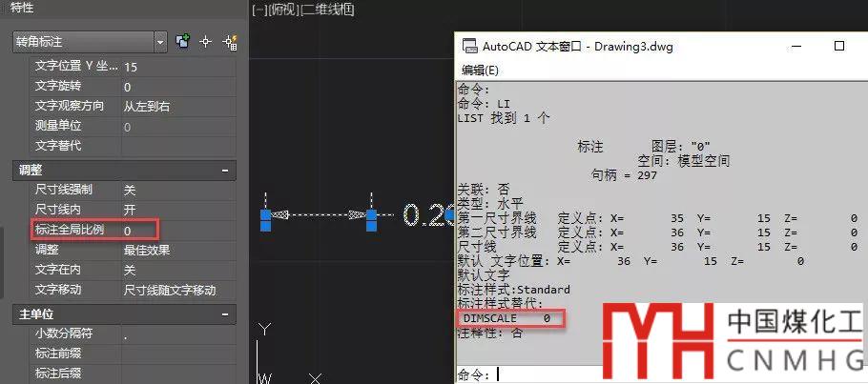Collapse the 主单位 section
The image size is (868, 384).
[225, 314]
